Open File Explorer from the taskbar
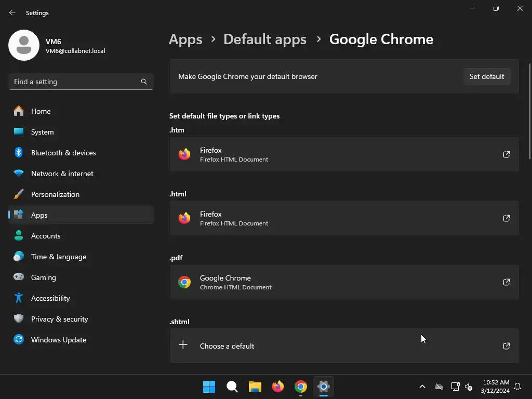 point(255,387)
